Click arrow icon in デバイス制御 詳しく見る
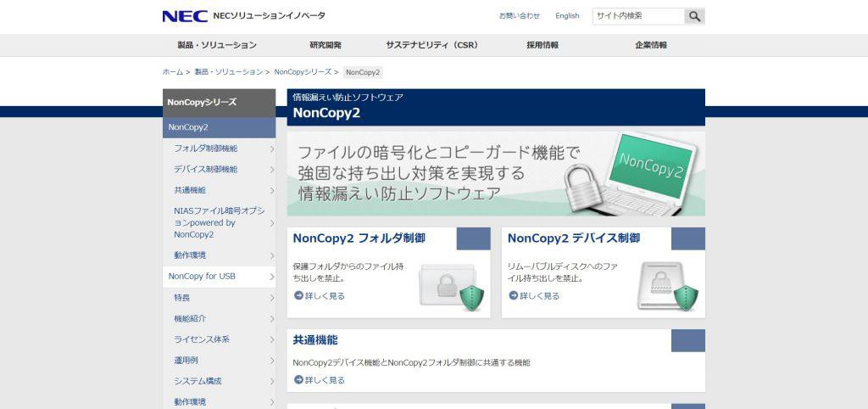Viewport: 868px width, 409px height. pos(514,296)
